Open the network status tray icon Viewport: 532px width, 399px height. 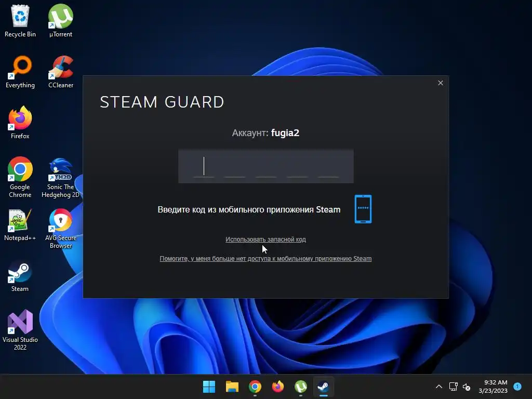pos(453,387)
